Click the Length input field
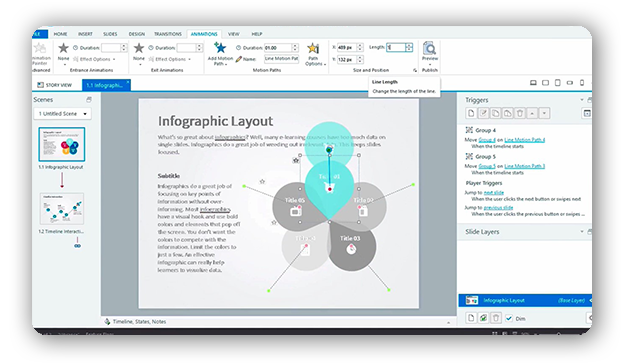This screenshot has width=626, height=363. (x=396, y=47)
